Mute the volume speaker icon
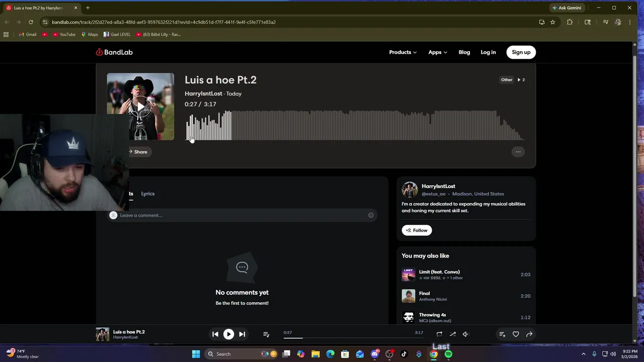The width and height of the screenshot is (644, 362). [465, 334]
